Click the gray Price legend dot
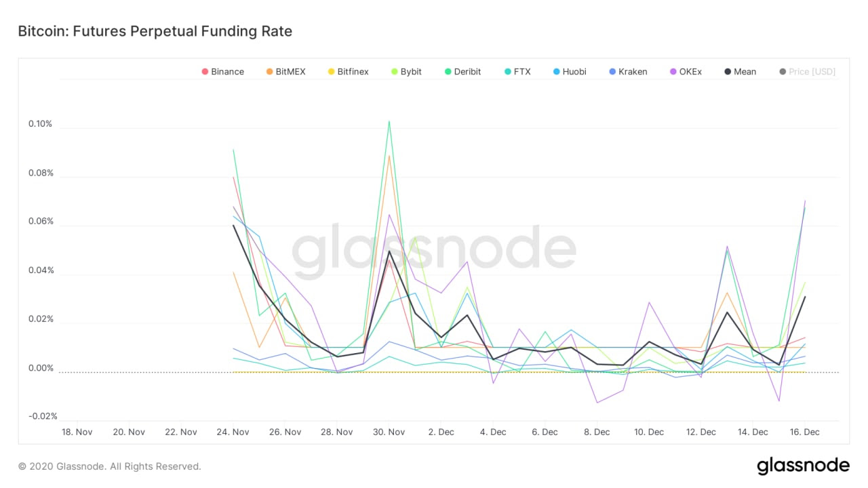 click(782, 72)
